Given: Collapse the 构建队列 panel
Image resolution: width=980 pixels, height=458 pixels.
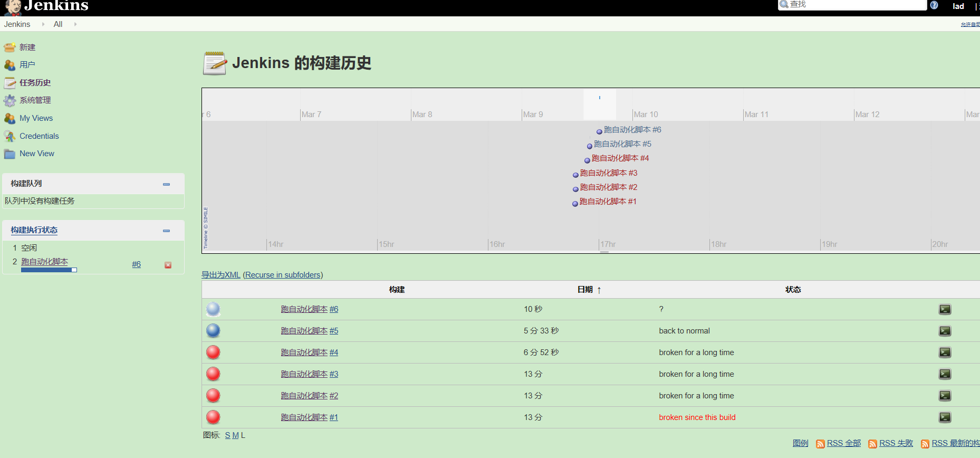Looking at the screenshot, I should click(166, 184).
